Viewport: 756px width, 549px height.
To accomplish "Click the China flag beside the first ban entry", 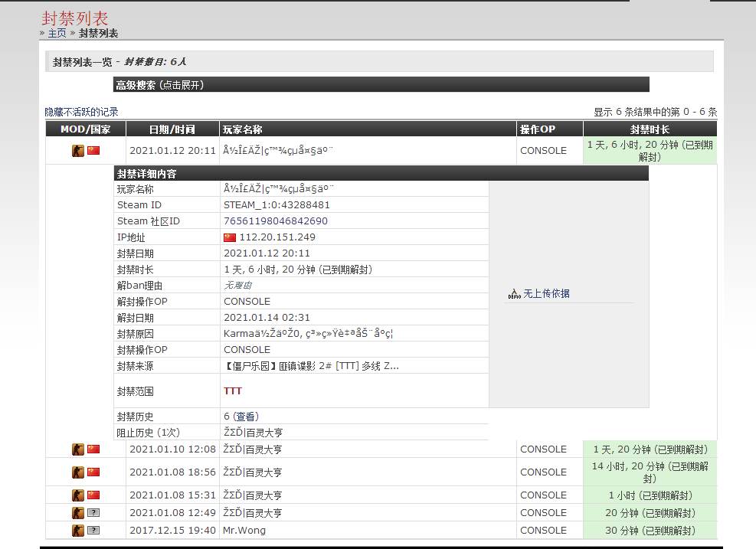I will click(x=93, y=150).
